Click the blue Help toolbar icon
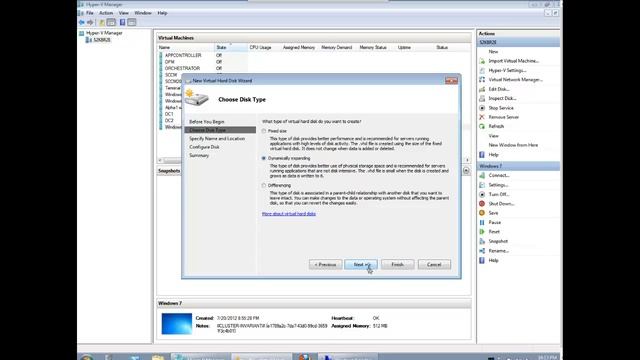 [122, 22]
